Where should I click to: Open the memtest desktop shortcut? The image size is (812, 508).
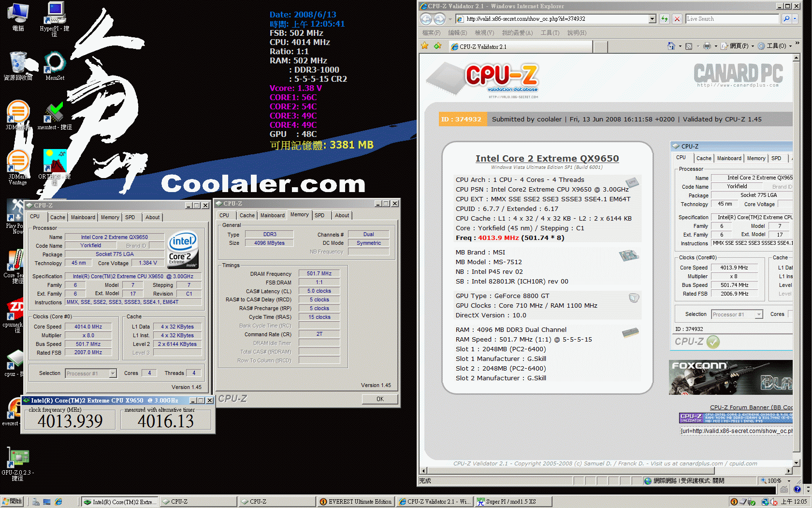tap(55, 116)
